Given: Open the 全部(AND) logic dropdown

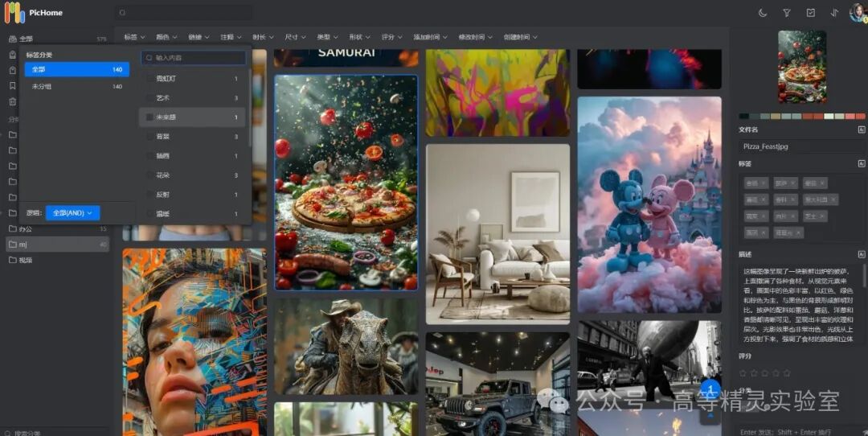Looking at the screenshot, I should point(72,212).
